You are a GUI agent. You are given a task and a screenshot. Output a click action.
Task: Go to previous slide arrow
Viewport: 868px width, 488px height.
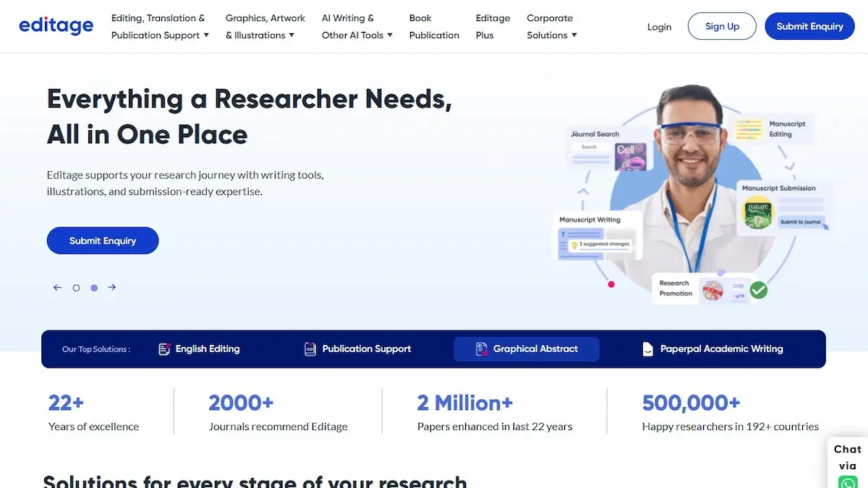[x=58, y=287]
